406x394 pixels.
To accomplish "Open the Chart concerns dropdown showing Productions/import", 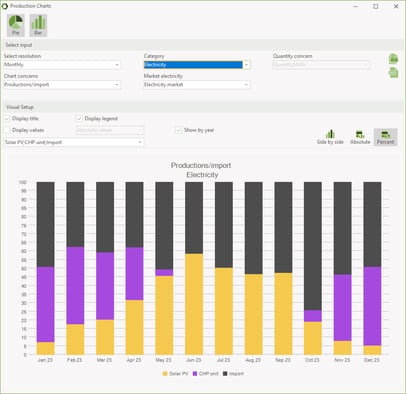I will click(62, 85).
